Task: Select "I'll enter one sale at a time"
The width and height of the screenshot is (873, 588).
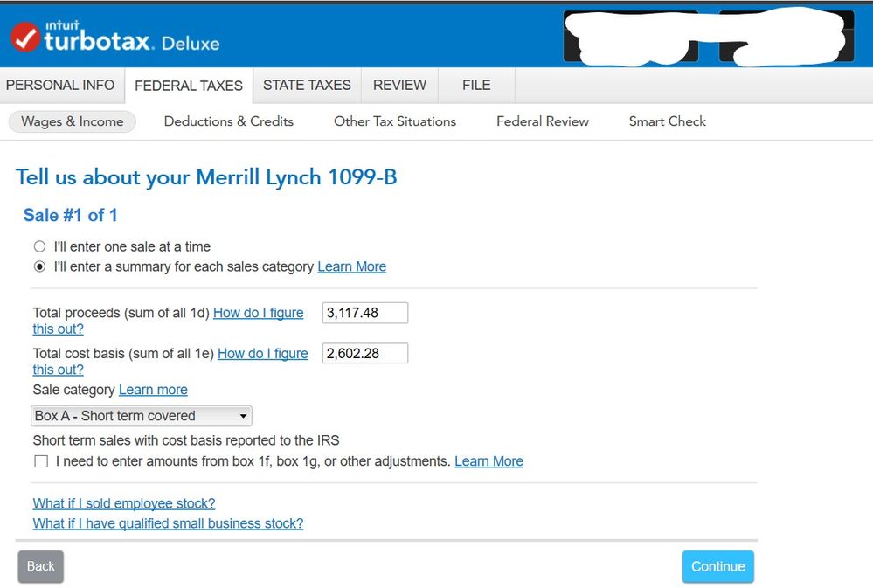Action: pyautogui.click(x=39, y=246)
